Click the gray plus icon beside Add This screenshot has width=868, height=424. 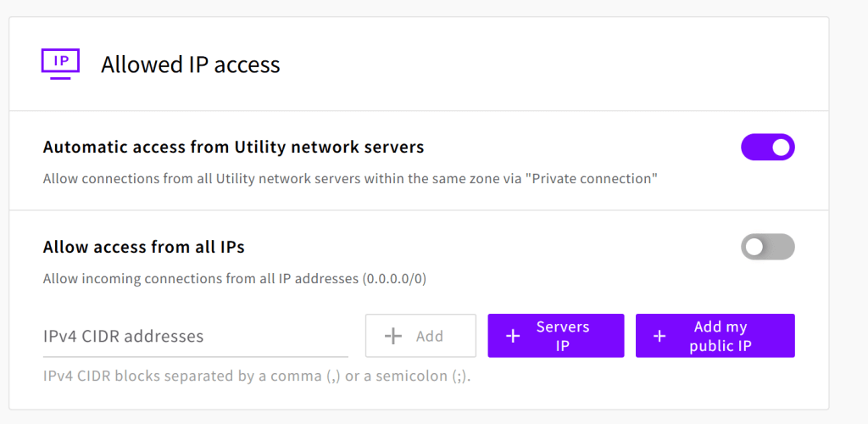392,336
